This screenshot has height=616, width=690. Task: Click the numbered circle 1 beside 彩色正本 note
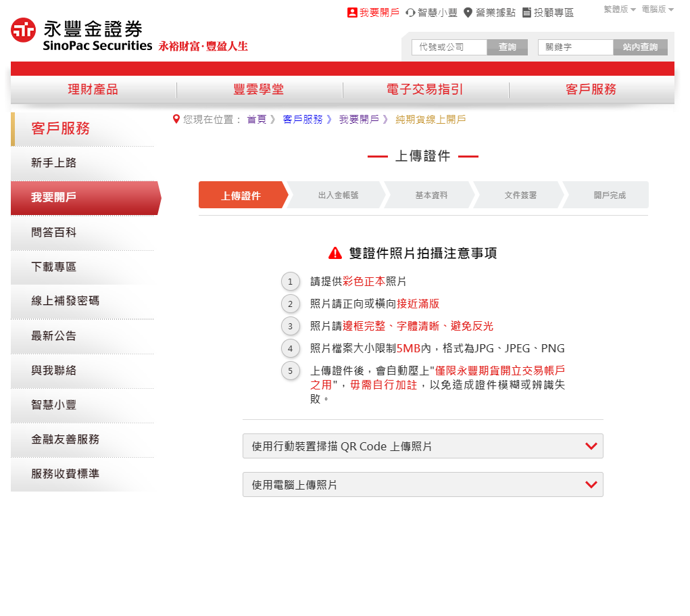tap(291, 281)
